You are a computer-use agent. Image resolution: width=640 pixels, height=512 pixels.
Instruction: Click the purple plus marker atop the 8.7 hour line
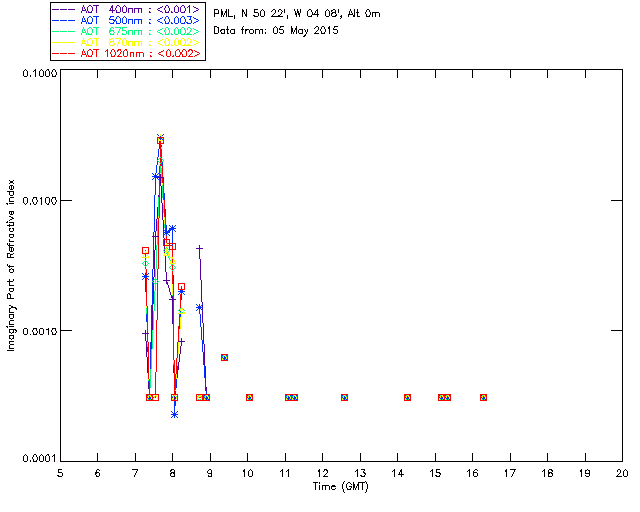point(199,248)
